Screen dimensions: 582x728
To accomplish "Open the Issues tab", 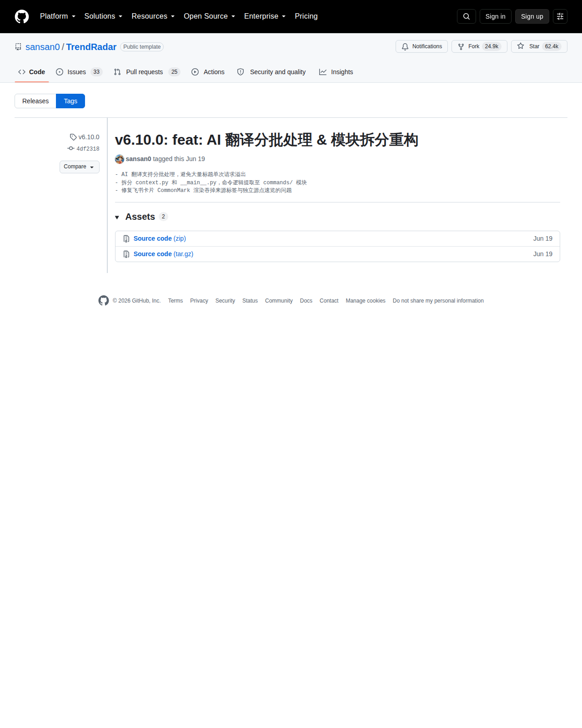I will (x=79, y=72).
